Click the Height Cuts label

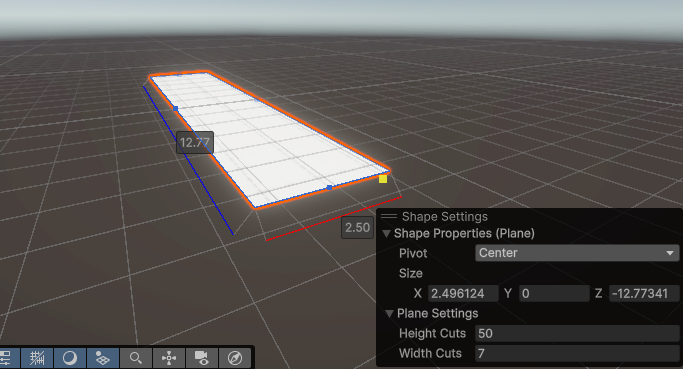click(x=433, y=333)
